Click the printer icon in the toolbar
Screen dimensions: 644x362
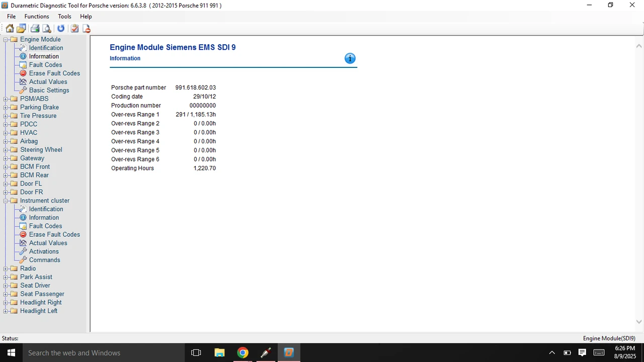[35, 29]
